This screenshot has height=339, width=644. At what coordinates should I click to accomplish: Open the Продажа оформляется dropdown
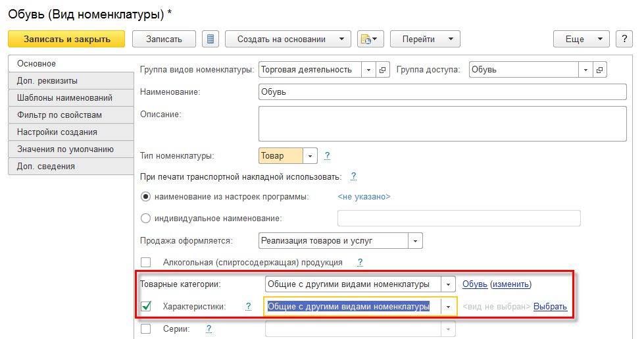415,240
